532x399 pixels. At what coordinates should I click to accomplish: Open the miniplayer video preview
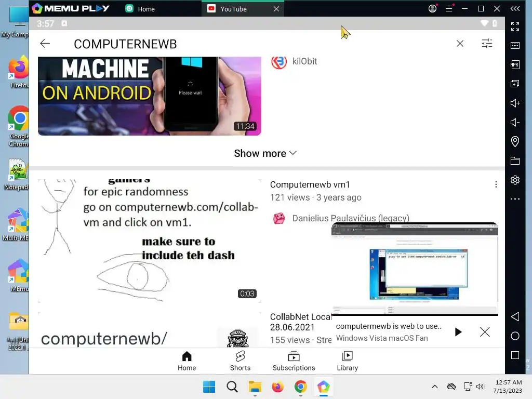tap(415, 269)
